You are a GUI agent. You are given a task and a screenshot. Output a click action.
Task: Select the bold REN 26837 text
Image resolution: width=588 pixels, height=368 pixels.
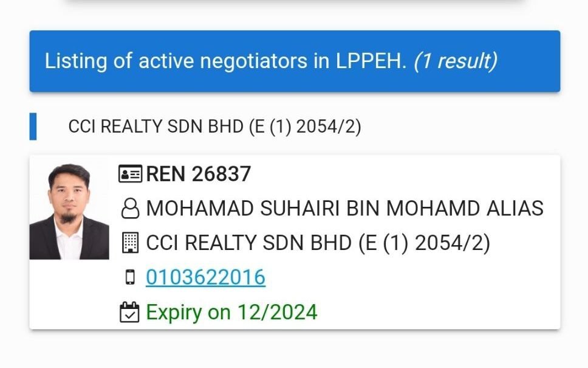click(x=199, y=174)
